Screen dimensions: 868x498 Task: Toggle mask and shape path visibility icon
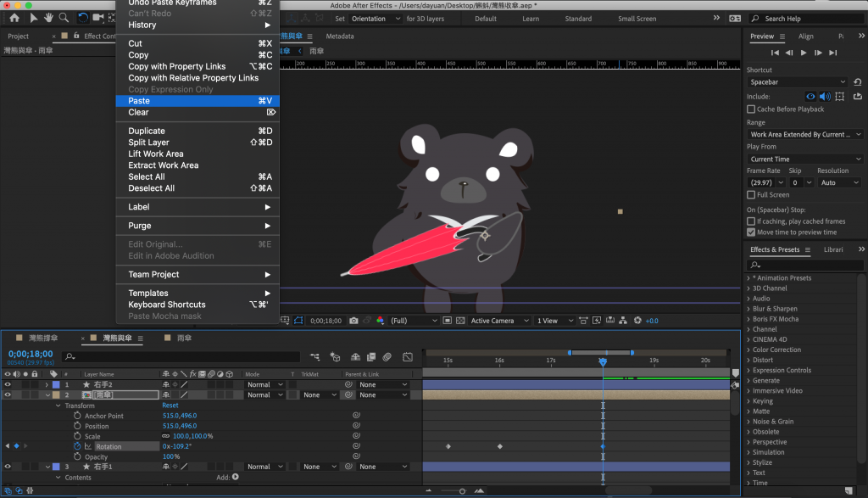pos(298,321)
